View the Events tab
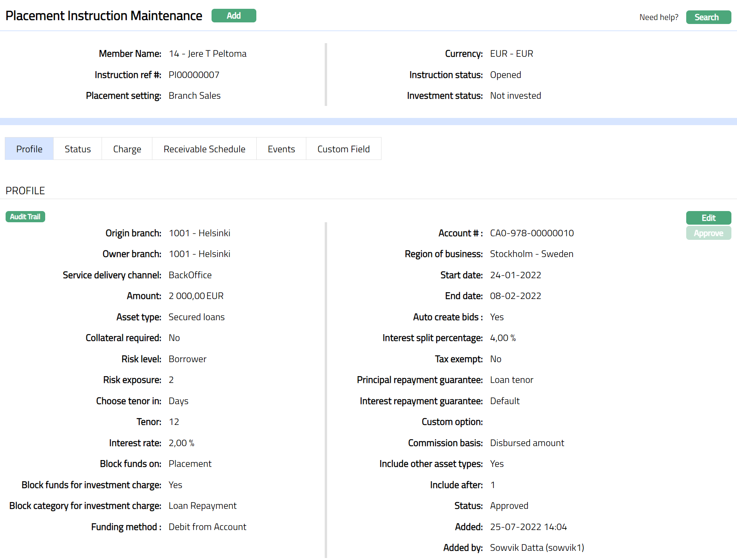Image resolution: width=737 pixels, height=560 pixels. click(281, 149)
